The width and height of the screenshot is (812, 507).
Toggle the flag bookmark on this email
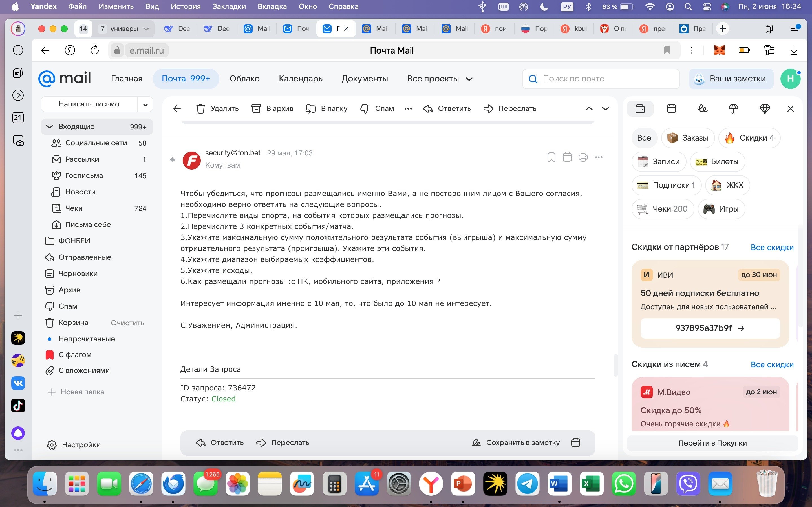pyautogui.click(x=551, y=157)
